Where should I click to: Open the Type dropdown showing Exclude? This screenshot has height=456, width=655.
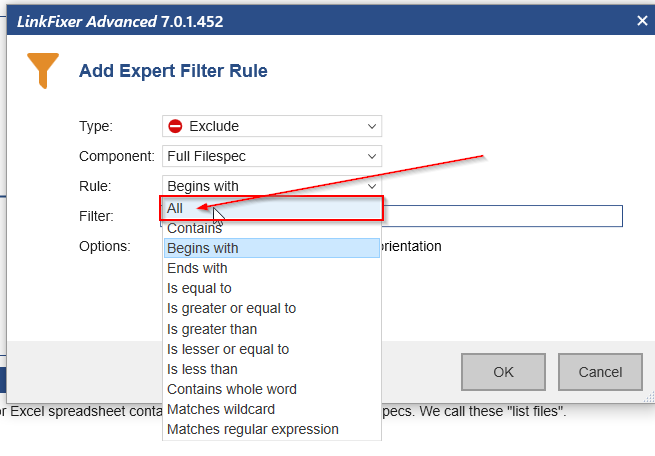[272, 126]
